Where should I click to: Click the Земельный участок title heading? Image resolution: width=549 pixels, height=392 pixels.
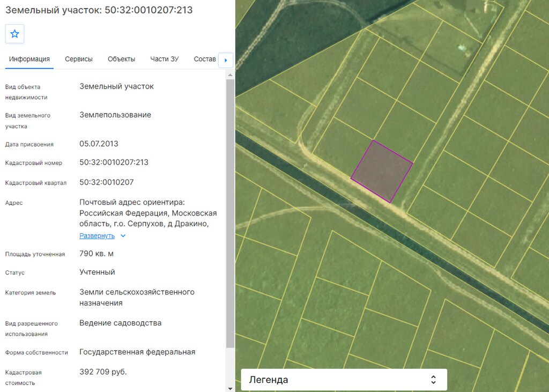[99, 10]
